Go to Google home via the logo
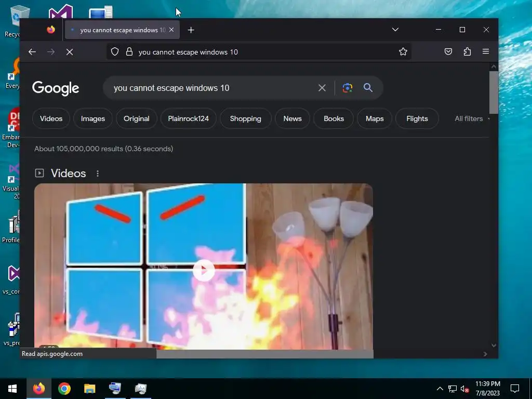The height and width of the screenshot is (399, 532). point(56,88)
